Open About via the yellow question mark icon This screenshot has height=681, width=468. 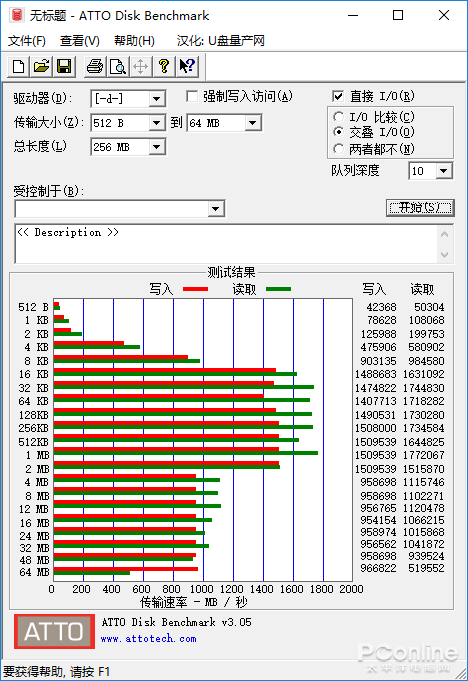point(164,66)
